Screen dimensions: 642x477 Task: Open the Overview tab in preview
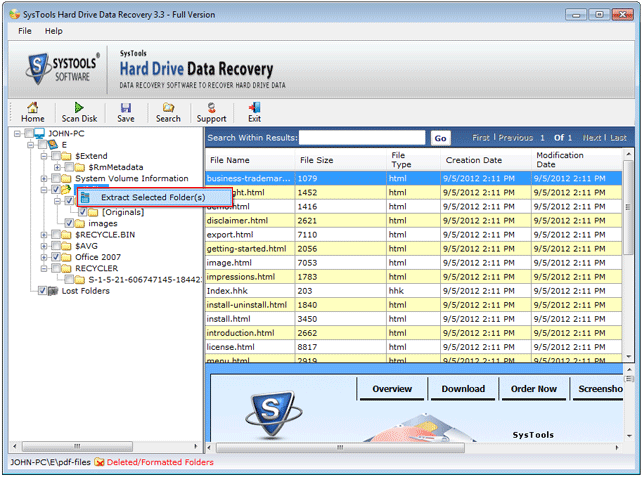(x=392, y=389)
